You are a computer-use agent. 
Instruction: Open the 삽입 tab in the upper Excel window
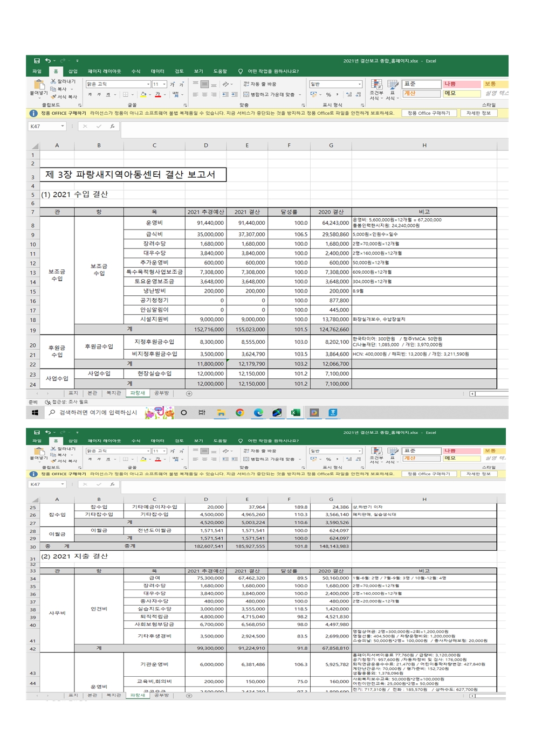point(73,71)
